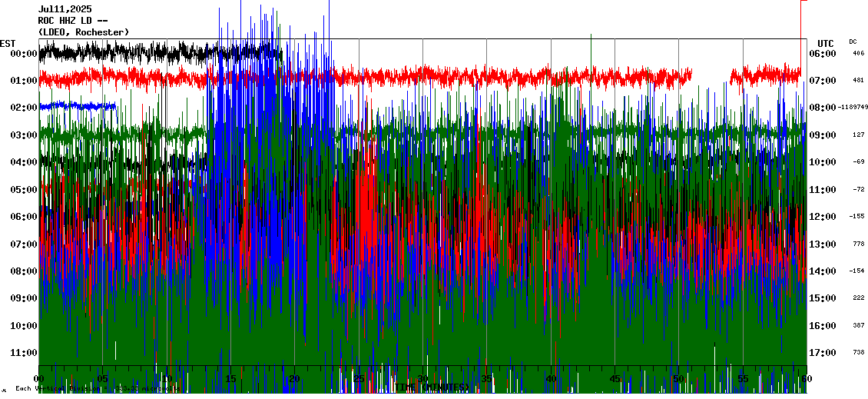Click the DC value 406
The height and width of the screenshot is (399, 868).
click(x=859, y=53)
